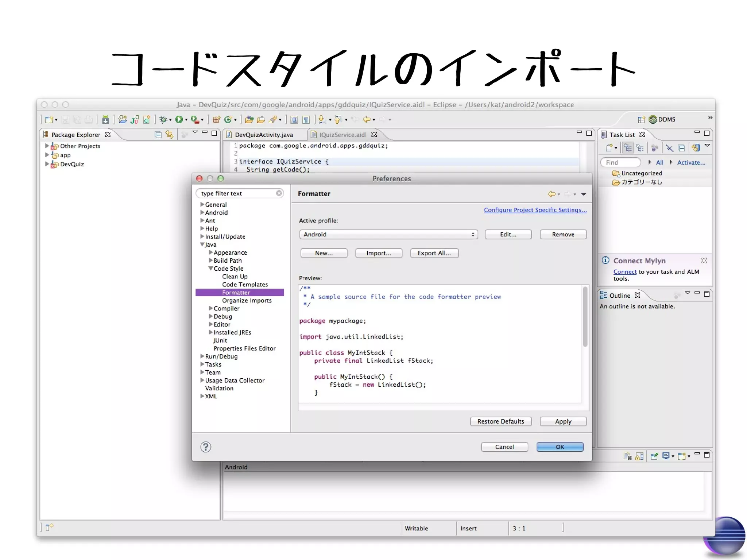The image size is (747, 560).
Task: Click the New... profile button
Action: [324, 253]
